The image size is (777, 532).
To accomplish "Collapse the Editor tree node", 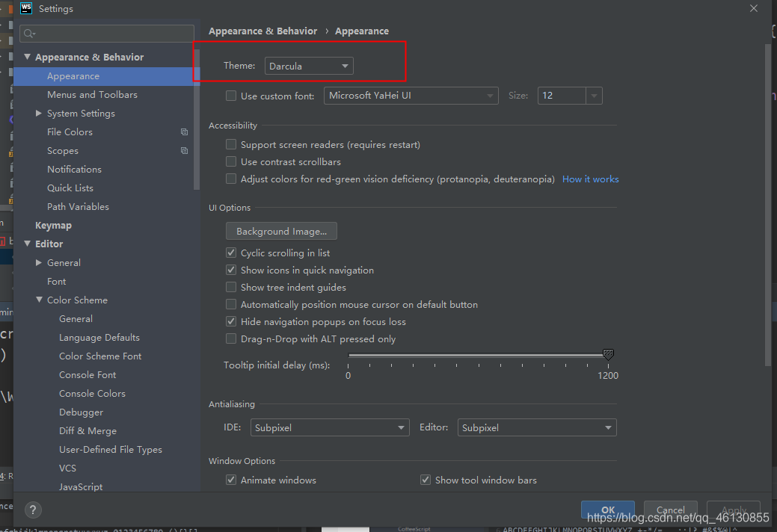I will tap(27, 244).
